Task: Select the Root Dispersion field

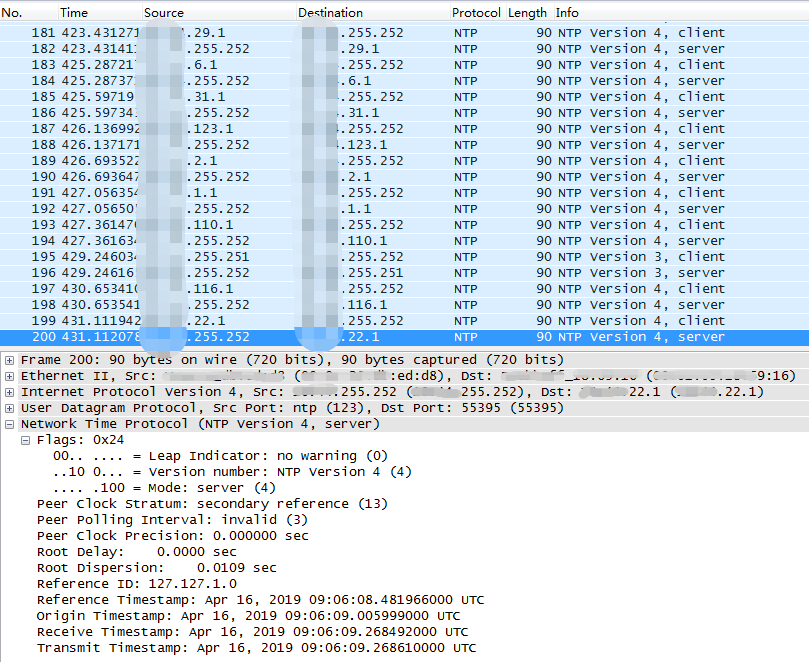Action: point(156,568)
